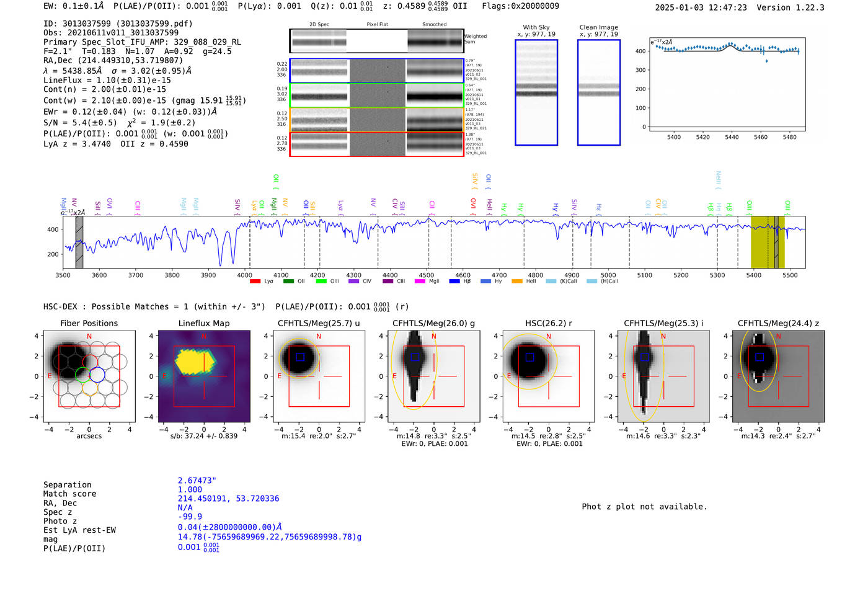Click the With Sky 2D cutout
This screenshot has width=868, height=591.
[536, 92]
